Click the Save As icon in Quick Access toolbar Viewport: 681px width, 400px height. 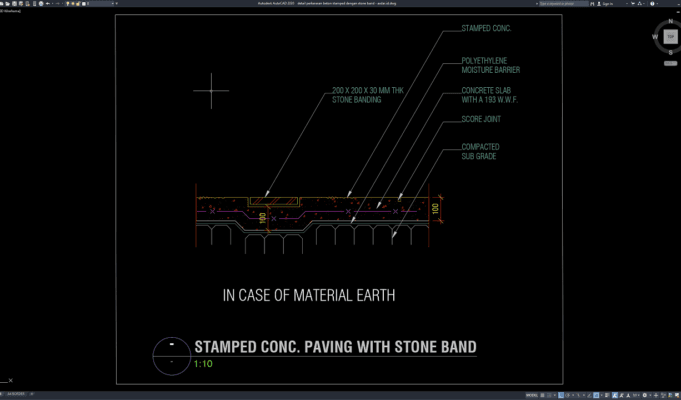[21, 3]
